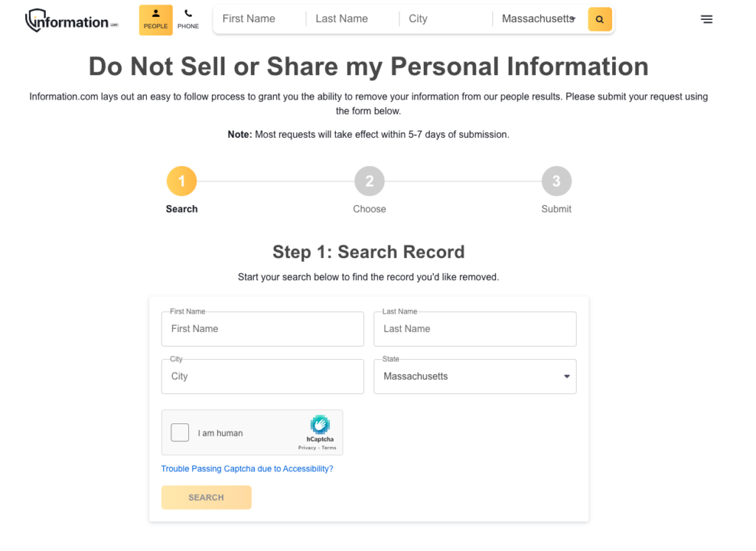The height and width of the screenshot is (551, 756).
Task: Select the Submit step label
Action: [x=556, y=209]
